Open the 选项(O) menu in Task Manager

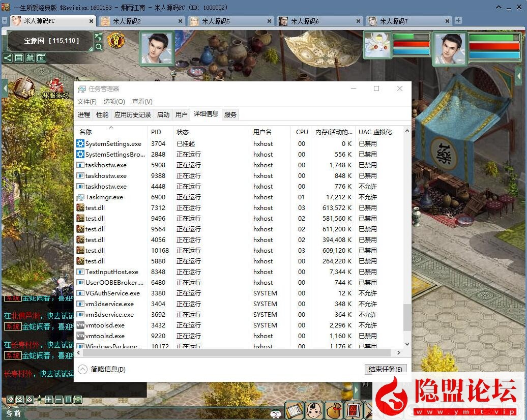[x=114, y=102]
